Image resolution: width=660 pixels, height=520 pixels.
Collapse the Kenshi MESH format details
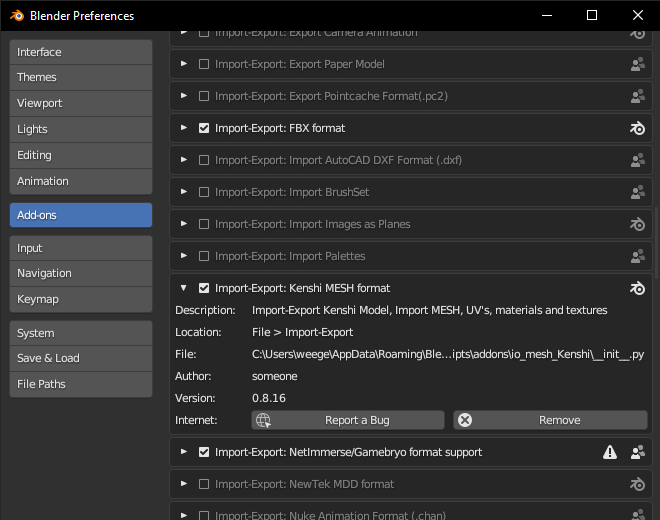click(x=184, y=288)
